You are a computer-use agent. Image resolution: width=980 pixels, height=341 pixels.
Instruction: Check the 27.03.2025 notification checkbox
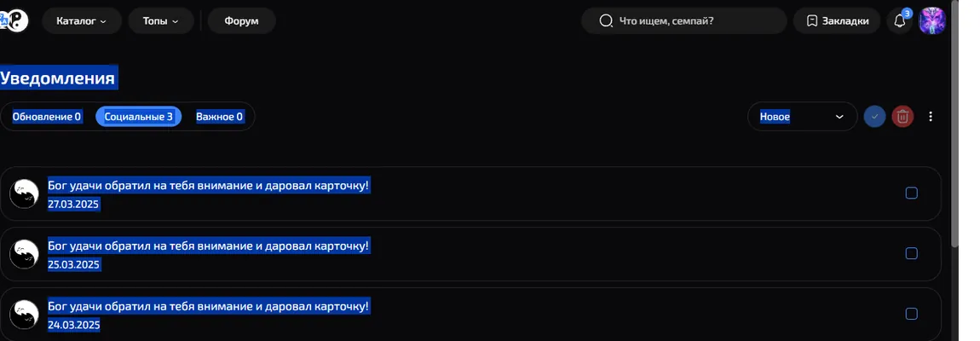[911, 194]
